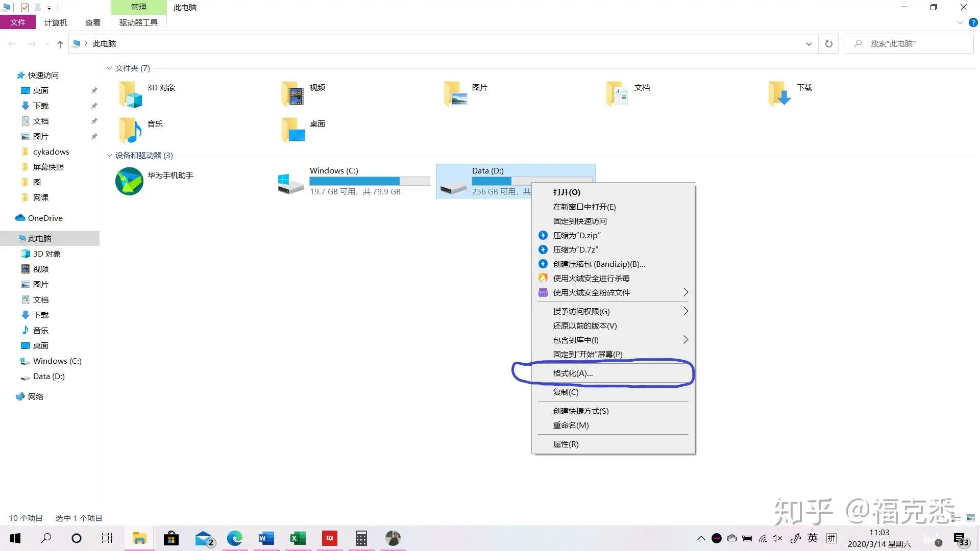
Task: Click the Bandizip icon in the context menu
Action: tap(543, 264)
